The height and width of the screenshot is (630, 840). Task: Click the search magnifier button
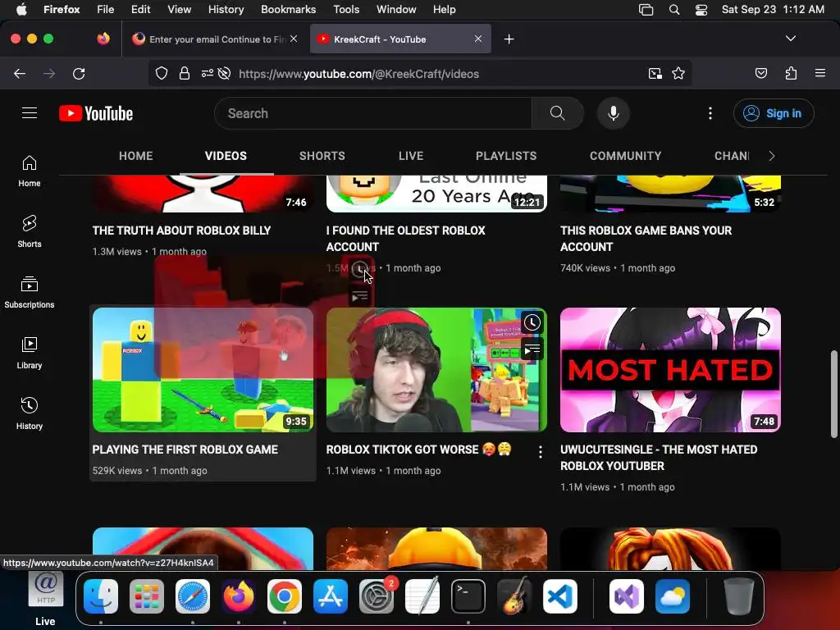[557, 113]
